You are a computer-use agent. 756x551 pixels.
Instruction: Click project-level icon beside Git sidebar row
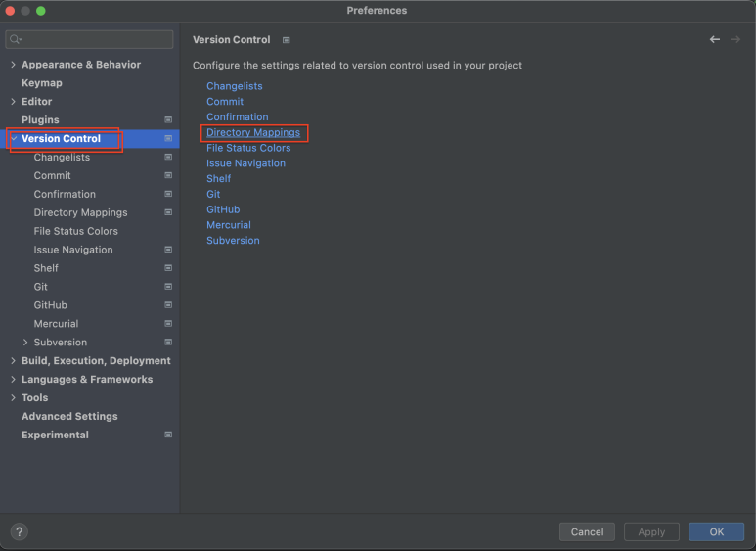click(x=168, y=287)
